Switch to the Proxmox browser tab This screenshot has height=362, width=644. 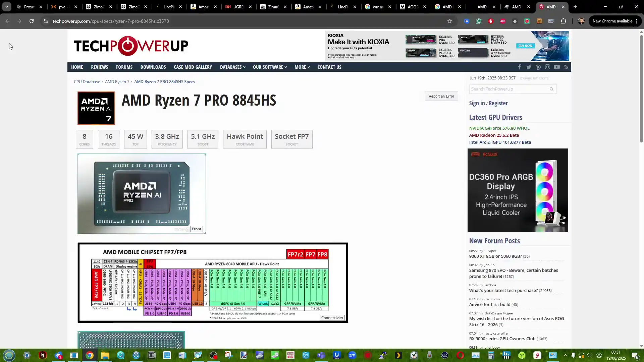(x=29, y=7)
